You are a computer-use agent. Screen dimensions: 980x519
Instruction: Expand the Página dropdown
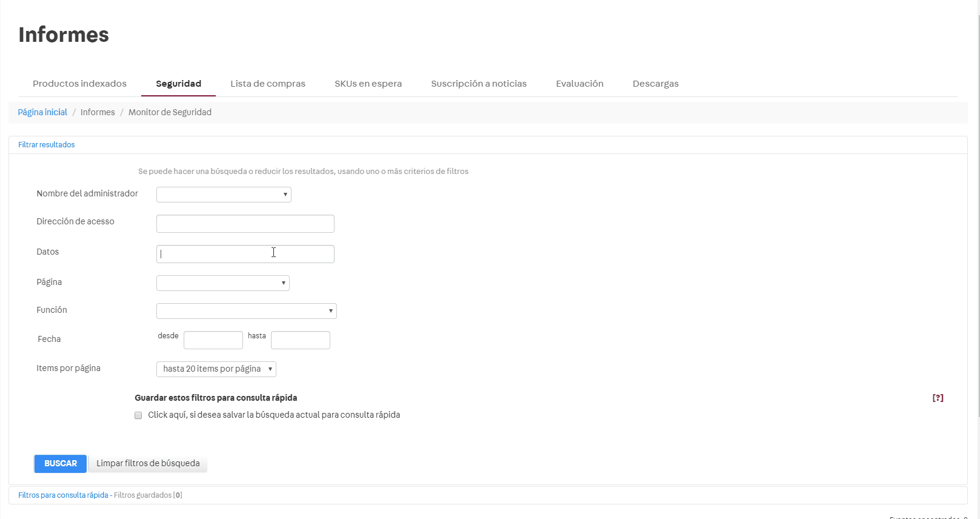(222, 283)
